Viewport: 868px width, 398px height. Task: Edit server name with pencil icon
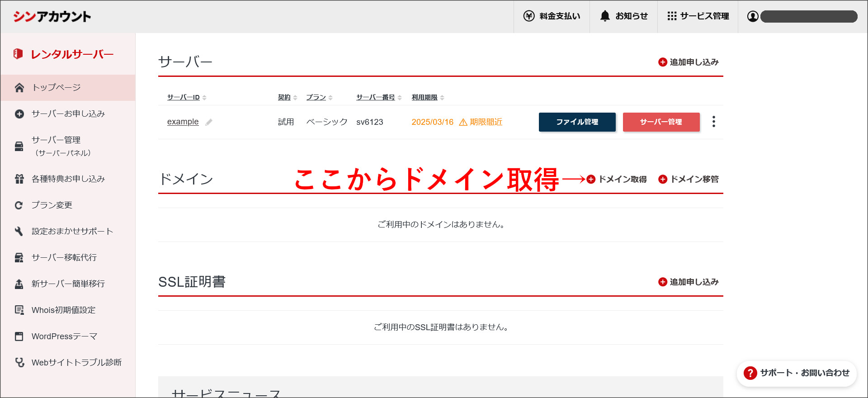click(x=208, y=122)
